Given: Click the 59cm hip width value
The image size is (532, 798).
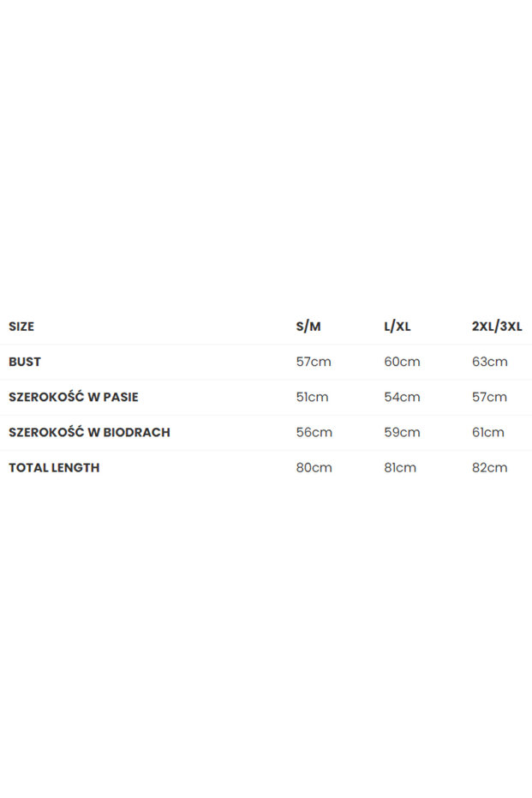Looking at the screenshot, I should pos(402,432).
